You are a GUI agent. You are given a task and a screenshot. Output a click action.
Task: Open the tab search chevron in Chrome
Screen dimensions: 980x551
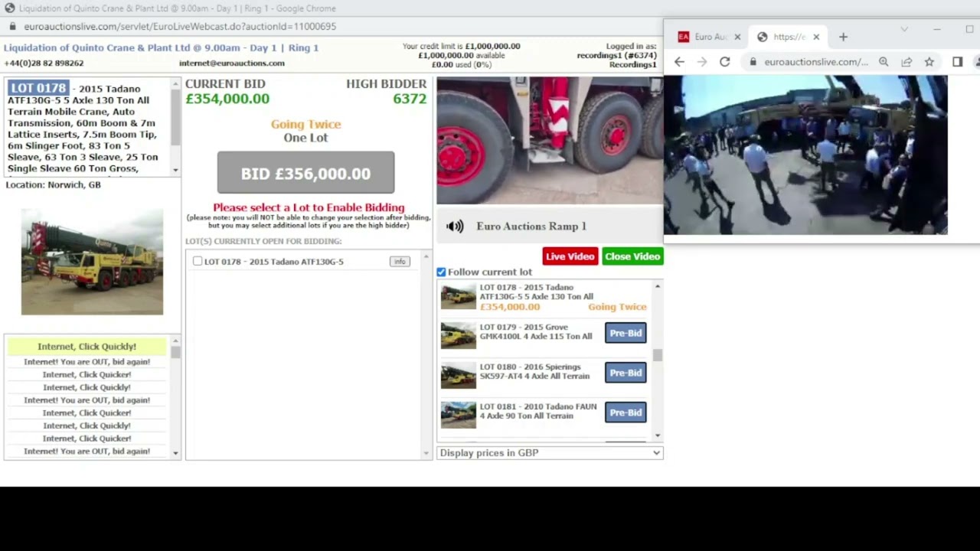point(904,29)
